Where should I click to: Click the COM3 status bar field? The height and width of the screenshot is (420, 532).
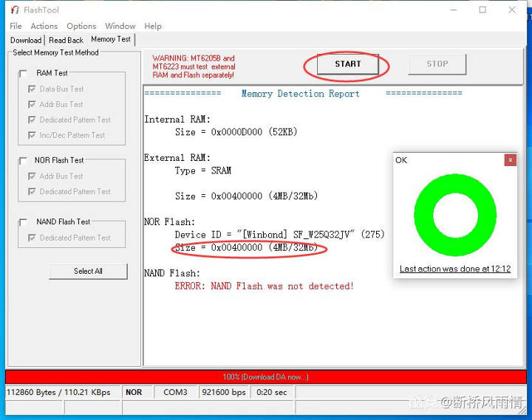175,393
